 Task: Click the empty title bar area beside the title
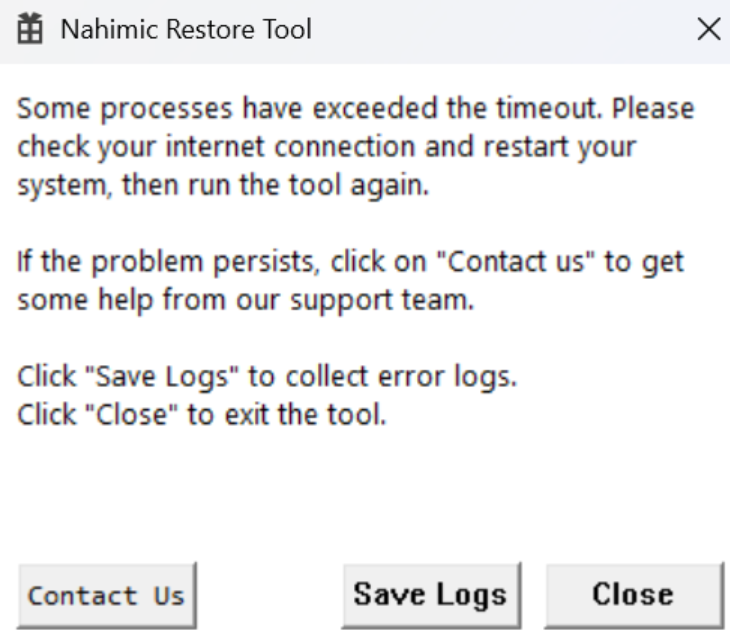(x=500, y=31)
